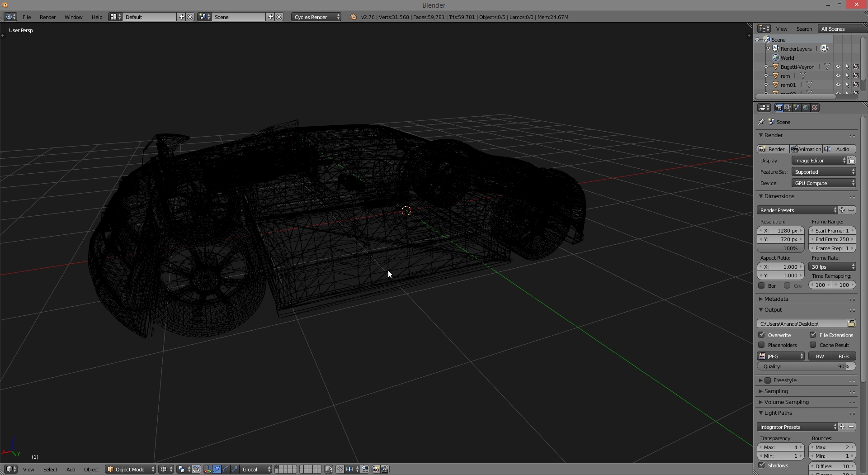The width and height of the screenshot is (868, 475).
Task: Expand the Bugatti-Veyron tree item
Action: click(766, 66)
